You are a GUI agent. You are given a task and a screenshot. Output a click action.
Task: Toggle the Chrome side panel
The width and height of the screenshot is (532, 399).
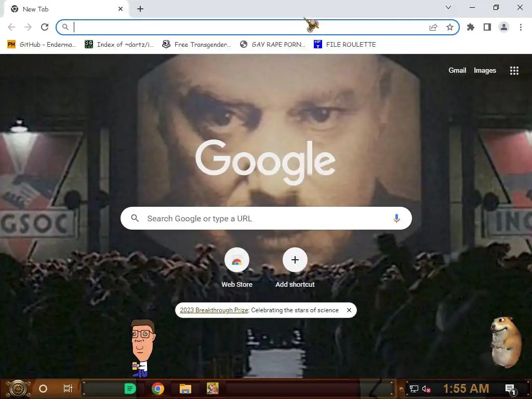click(487, 27)
